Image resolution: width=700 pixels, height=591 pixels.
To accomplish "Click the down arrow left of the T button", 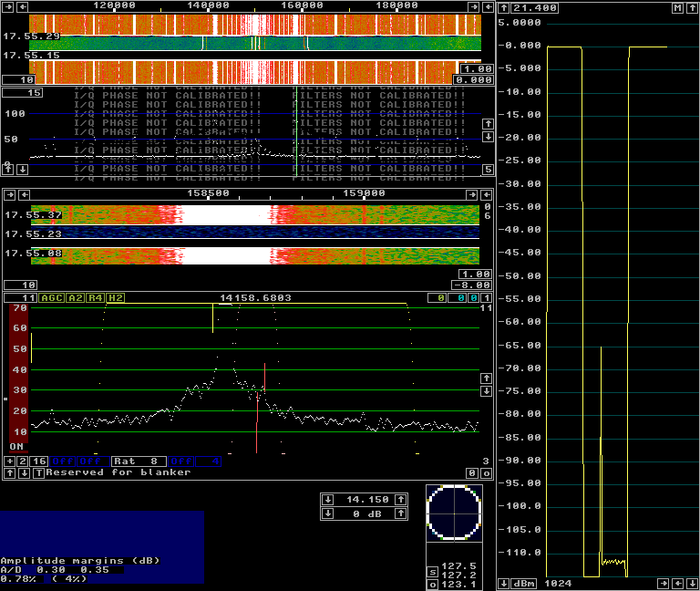I will point(25,473).
